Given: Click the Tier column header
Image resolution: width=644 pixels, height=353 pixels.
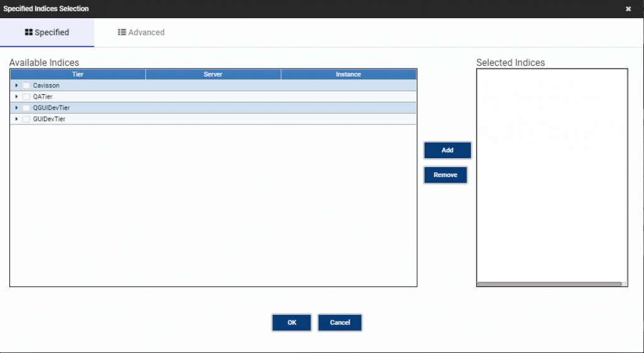Looking at the screenshot, I should pos(78,74).
